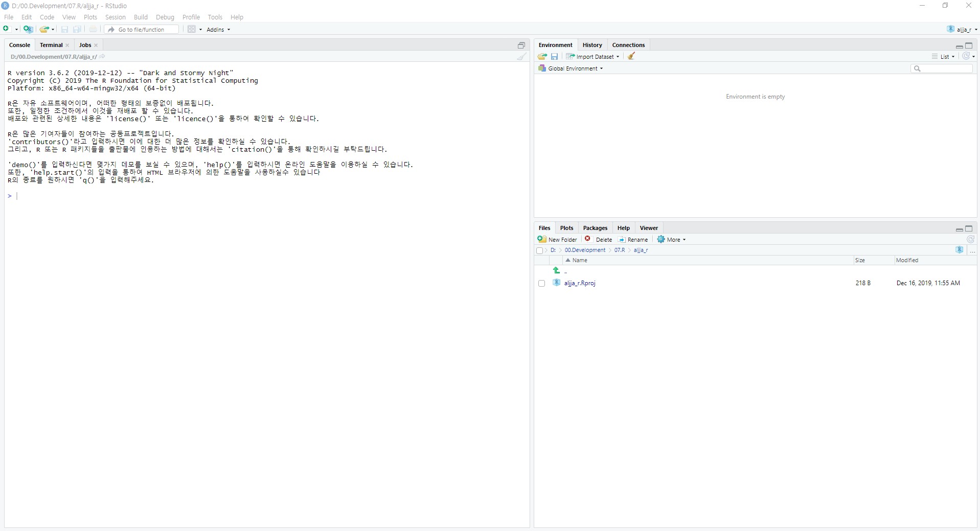Open the Global Environment selector
The image size is (980, 531).
click(571, 68)
